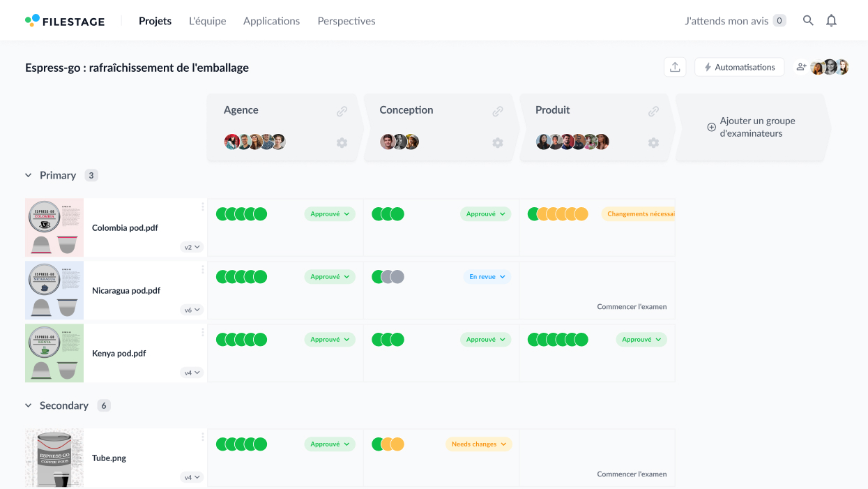Screen dimensions: 868x489
Task: Open the Conception group settings gear
Action: pyautogui.click(x=498, y=142)
